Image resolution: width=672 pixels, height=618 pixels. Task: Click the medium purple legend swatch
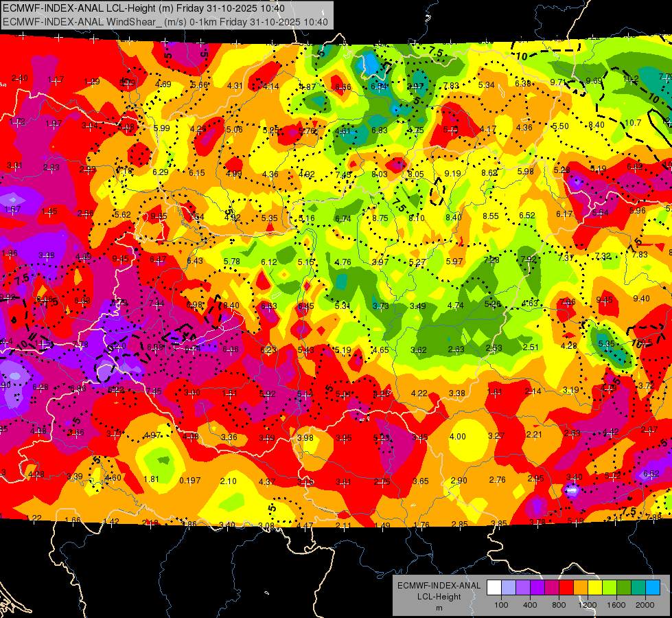click(x=523, y=588)
